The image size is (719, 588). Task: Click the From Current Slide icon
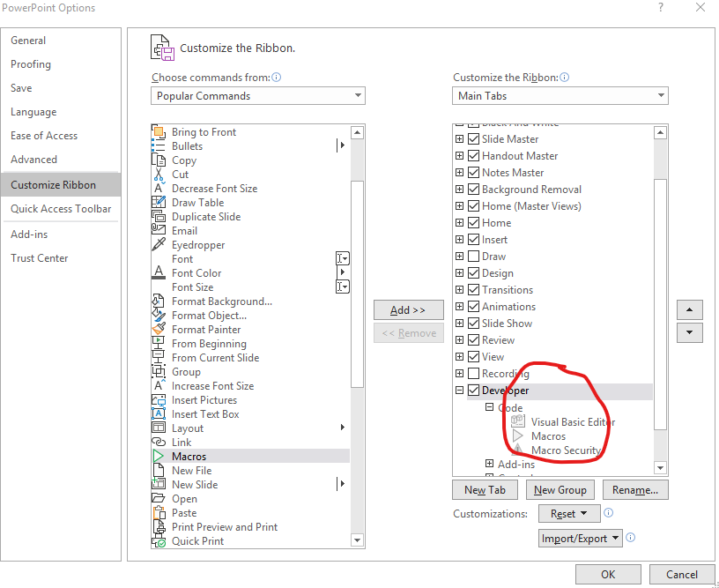[159, 358]
